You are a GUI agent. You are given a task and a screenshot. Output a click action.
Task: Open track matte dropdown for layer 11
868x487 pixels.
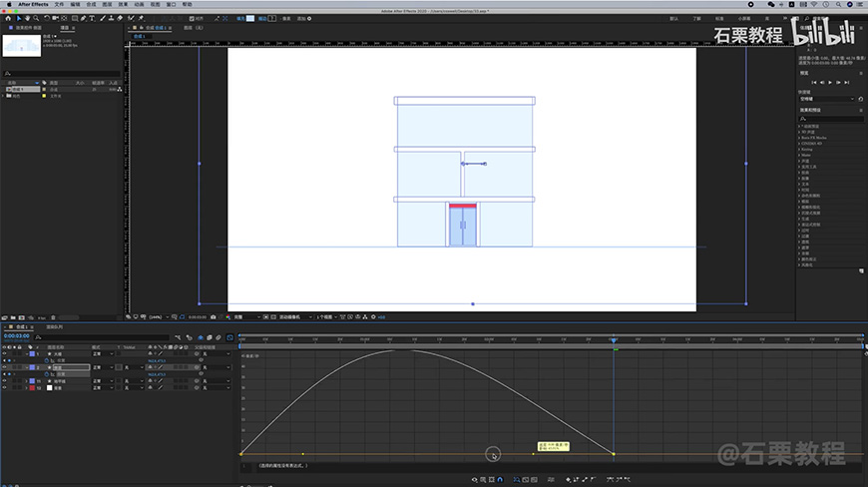pyautogui.click(x=134, y=381)
